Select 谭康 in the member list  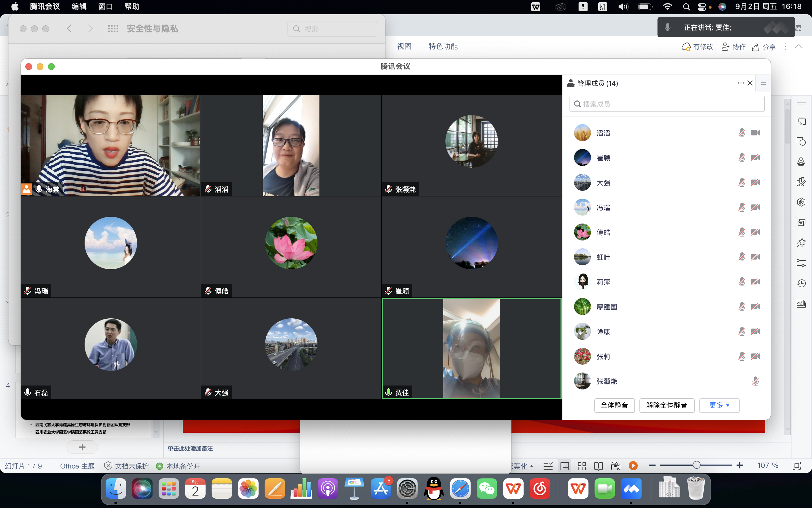667,332
